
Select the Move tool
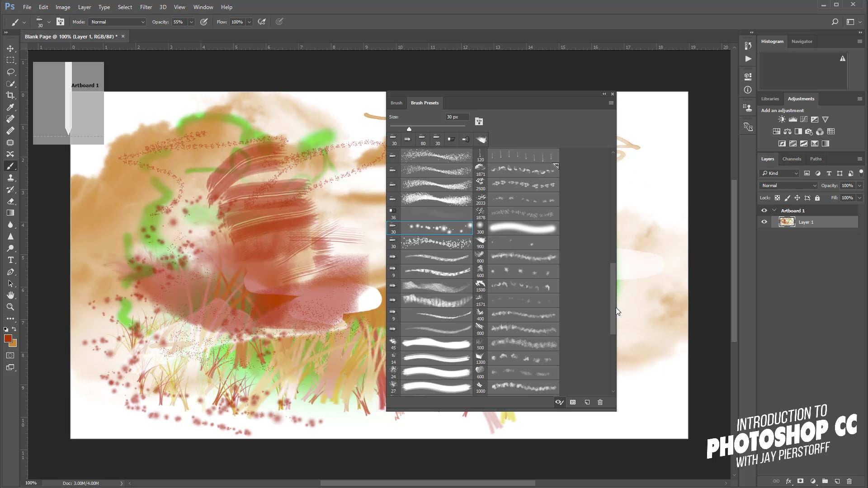tap(10, 48)
